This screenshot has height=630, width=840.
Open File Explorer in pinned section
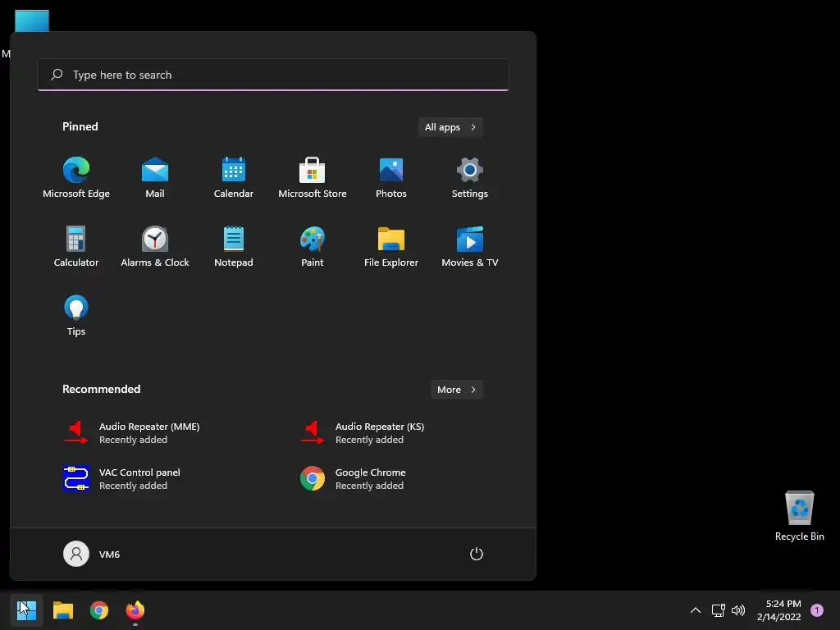click(391, 246)
